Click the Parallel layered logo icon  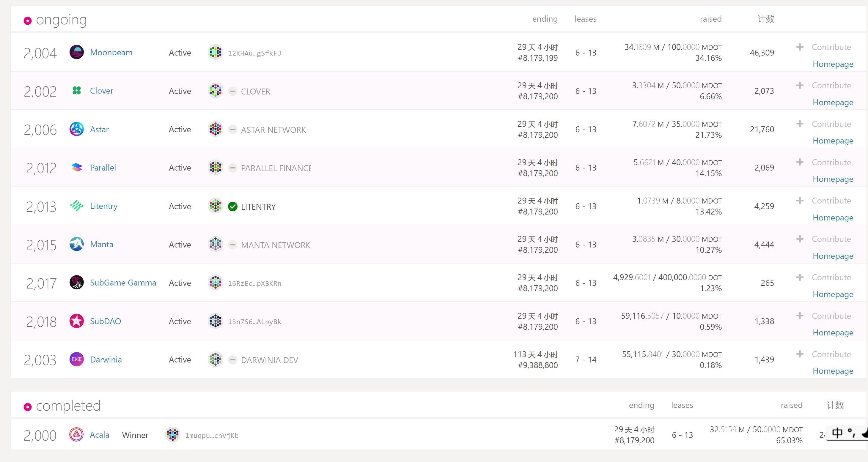[x=76, y=167]
